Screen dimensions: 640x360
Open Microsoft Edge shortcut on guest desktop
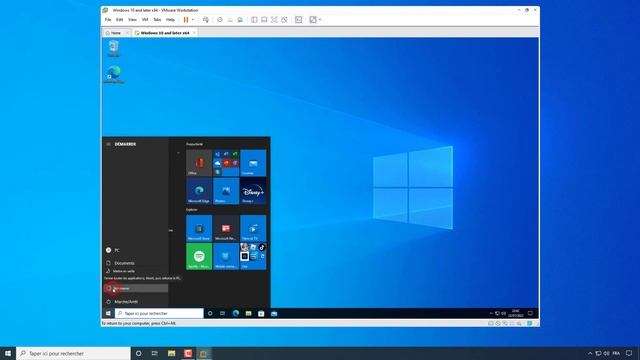click(x=114, y=75)
